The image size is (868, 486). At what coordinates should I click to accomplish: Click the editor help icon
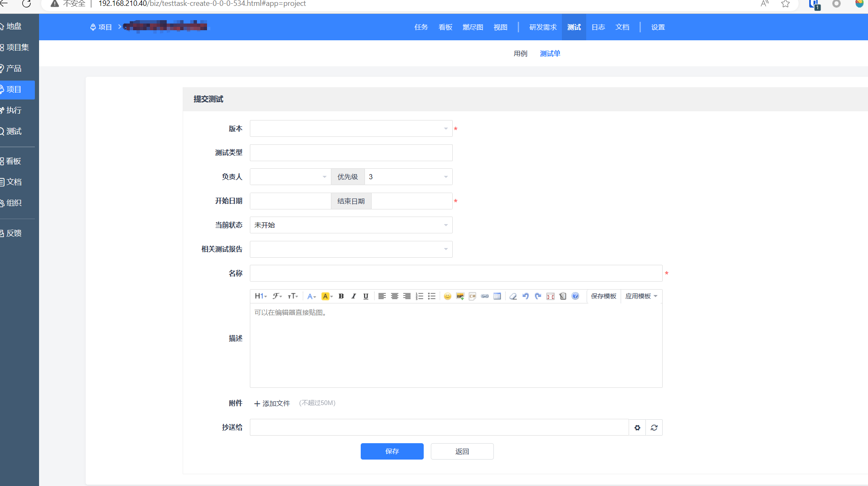575,296
